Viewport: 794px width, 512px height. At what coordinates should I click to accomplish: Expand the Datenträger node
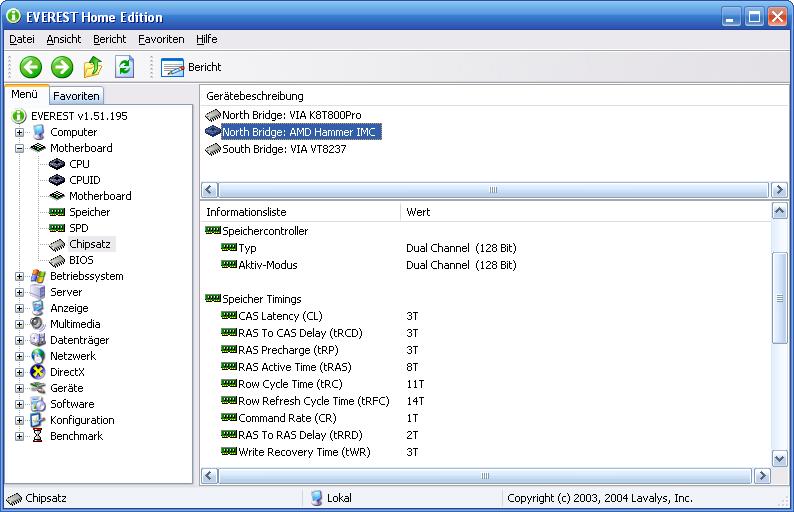[x=19, y=340]
